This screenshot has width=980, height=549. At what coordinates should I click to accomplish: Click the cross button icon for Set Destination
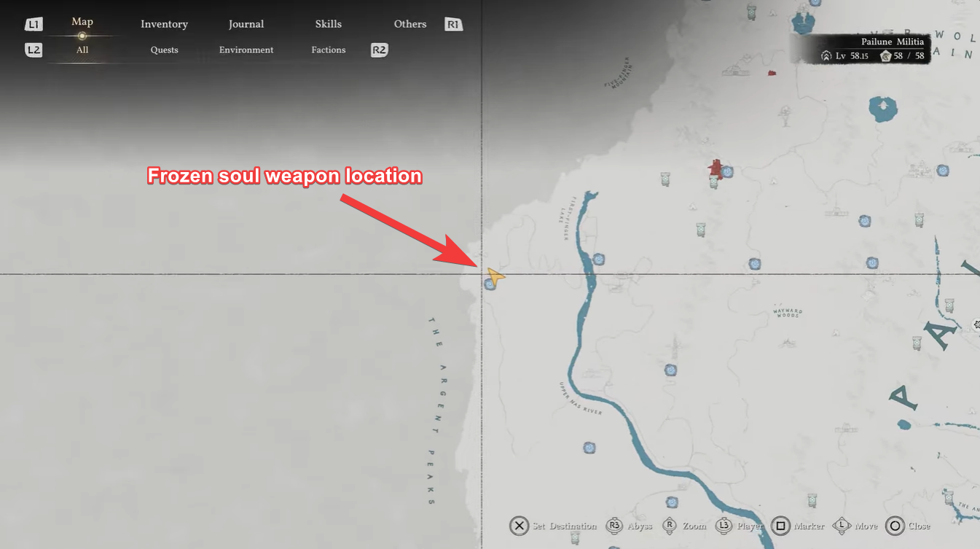click(x=519, y=526)
